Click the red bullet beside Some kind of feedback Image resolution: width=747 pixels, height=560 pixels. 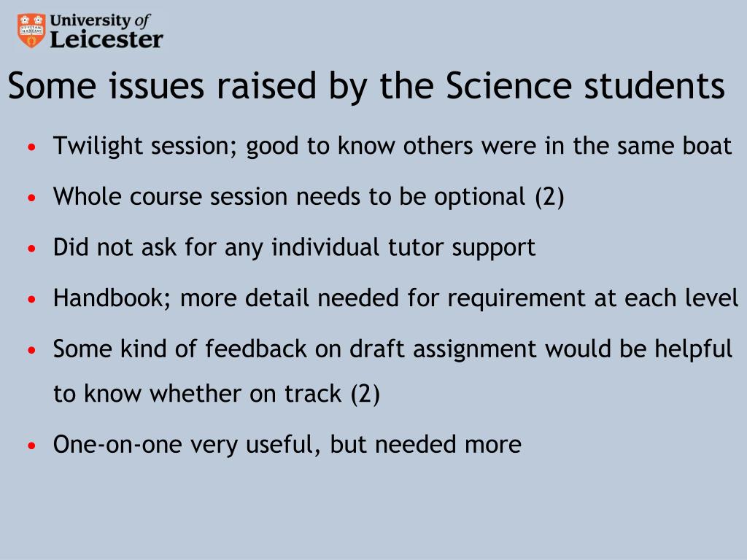pyautogui.click(x=32, y=350)
